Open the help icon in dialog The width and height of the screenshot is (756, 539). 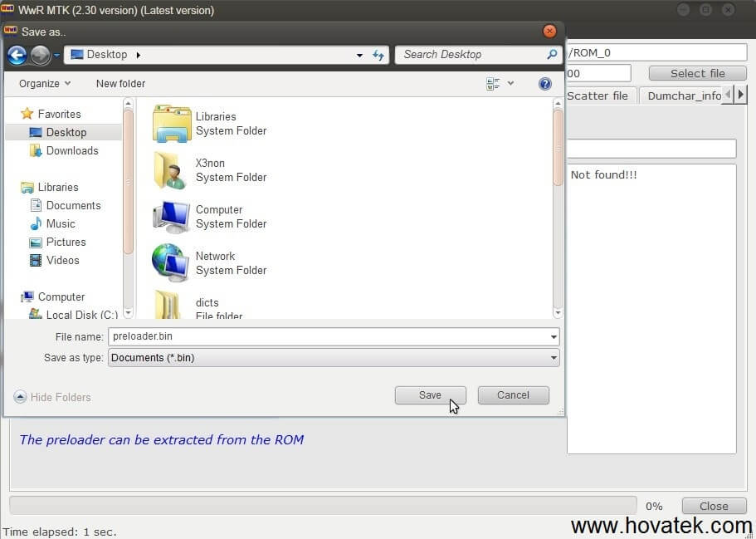click(x=545, y=84)
